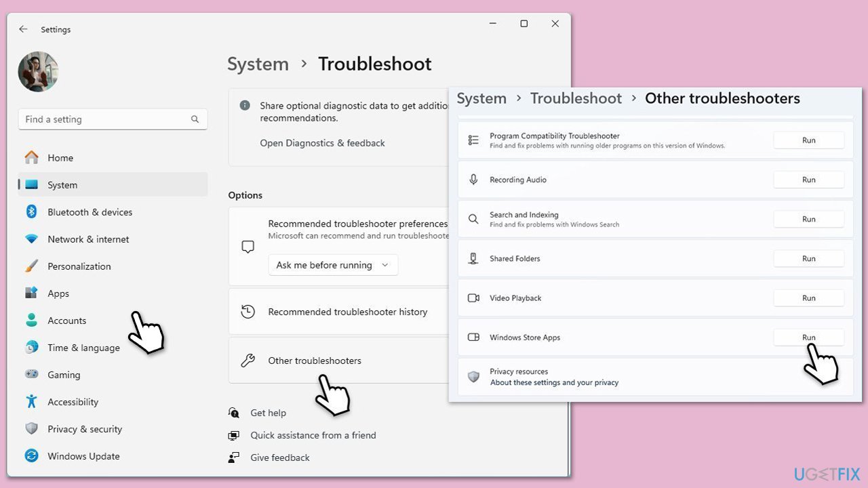
Task: Click the Privacy resources shield icon
Action: pos(474,377)
